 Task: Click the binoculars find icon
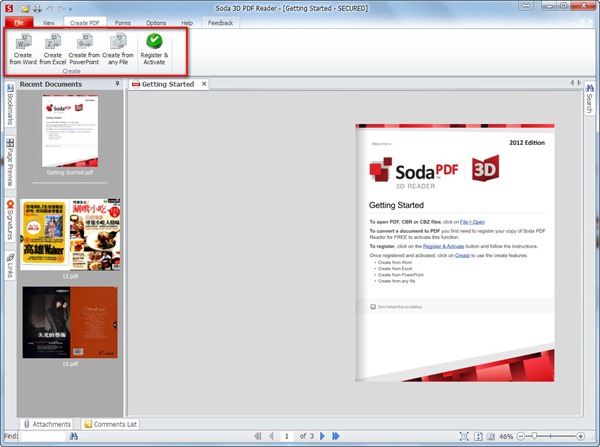pos(74,437)
